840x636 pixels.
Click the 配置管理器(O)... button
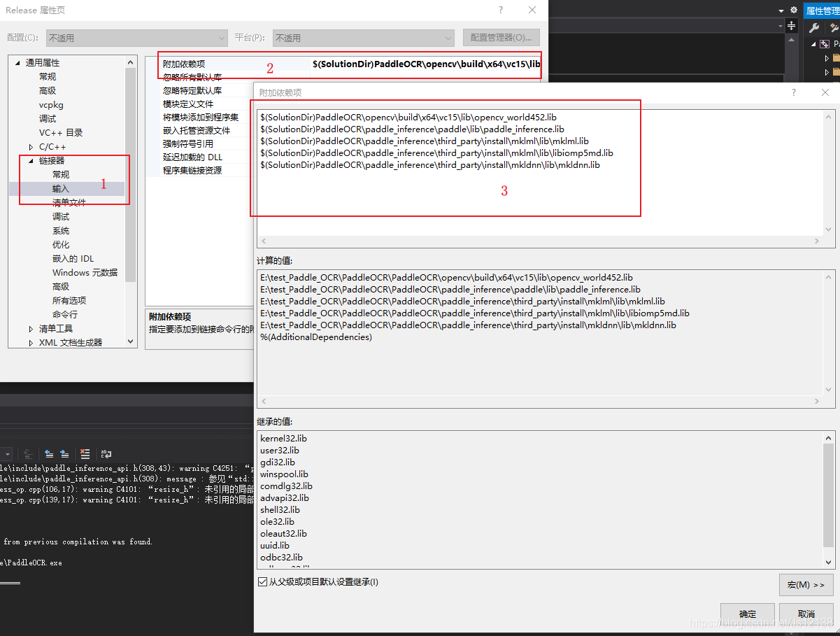coord(501,38)
